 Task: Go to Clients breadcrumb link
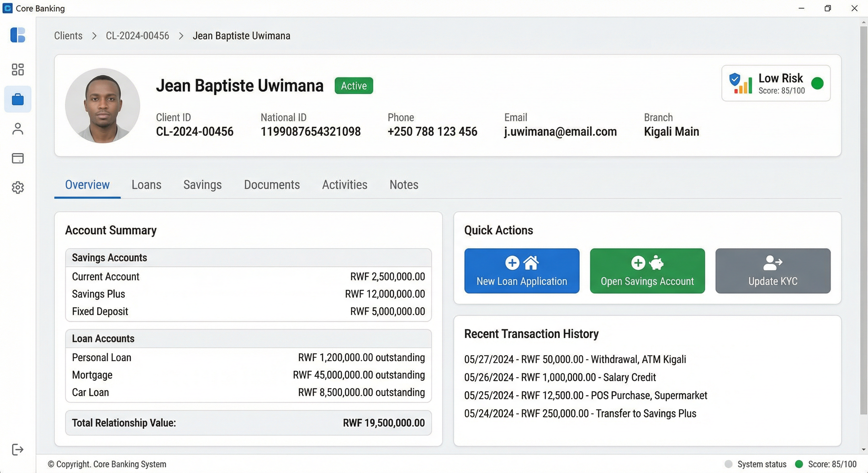click(68, 36)
